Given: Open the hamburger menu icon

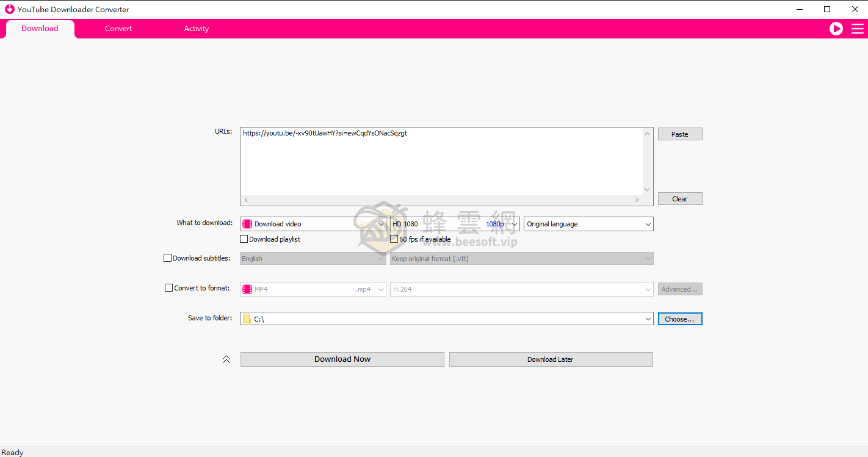Looking at the screenshot, I should [858, 29].
